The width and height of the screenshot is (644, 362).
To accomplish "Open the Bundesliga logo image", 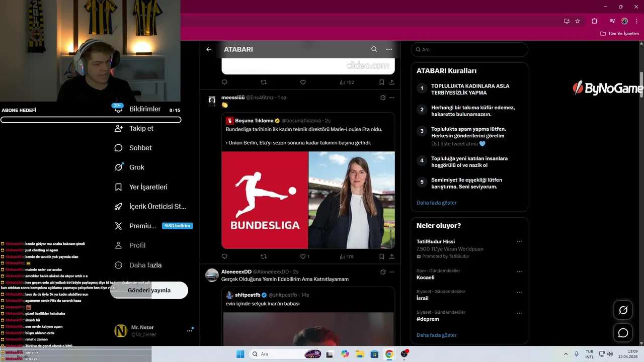I will point(265,200).
